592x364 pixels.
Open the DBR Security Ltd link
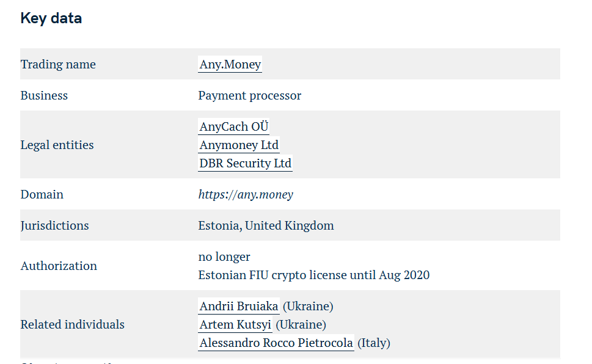(x=246, y=164)
